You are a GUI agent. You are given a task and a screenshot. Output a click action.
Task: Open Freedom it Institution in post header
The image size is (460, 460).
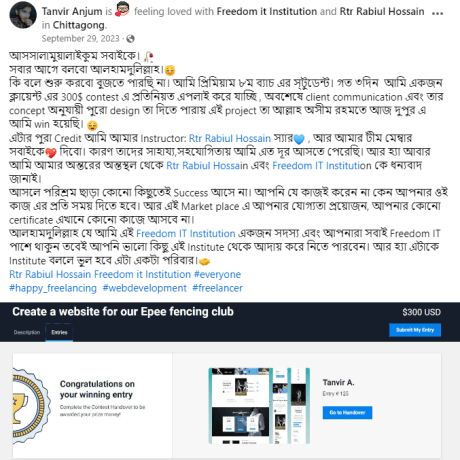pos(267,11)
